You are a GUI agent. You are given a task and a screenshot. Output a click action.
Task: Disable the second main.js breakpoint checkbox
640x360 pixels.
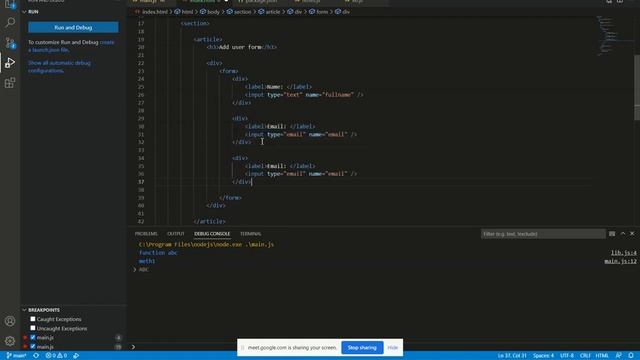[33, 347]
